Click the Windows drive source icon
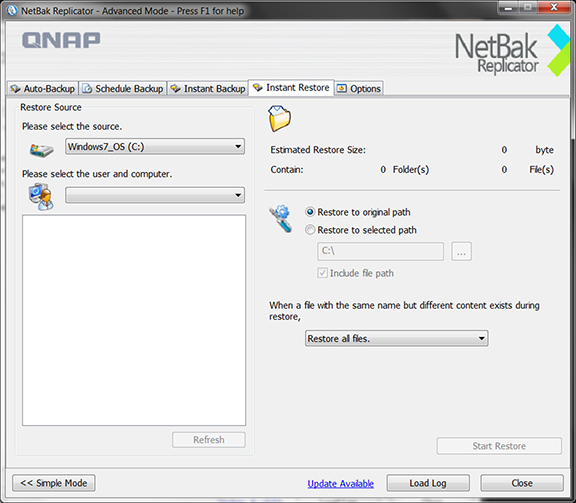The image size is (576, 503). pos(42,150)
